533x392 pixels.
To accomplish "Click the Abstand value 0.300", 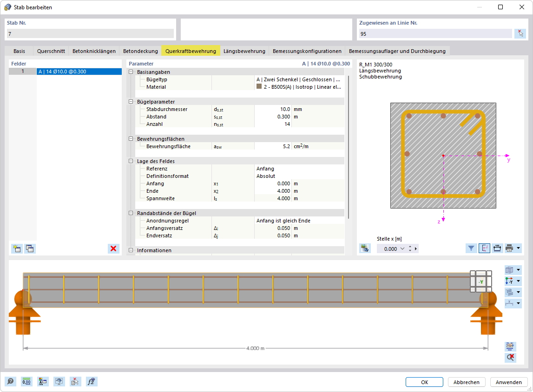I will tap(273, 117).
